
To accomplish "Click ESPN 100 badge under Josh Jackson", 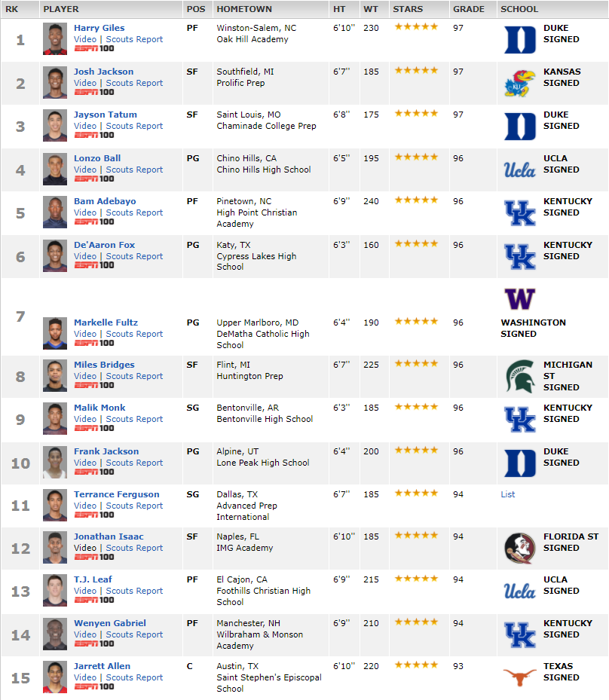I will 93,92.
